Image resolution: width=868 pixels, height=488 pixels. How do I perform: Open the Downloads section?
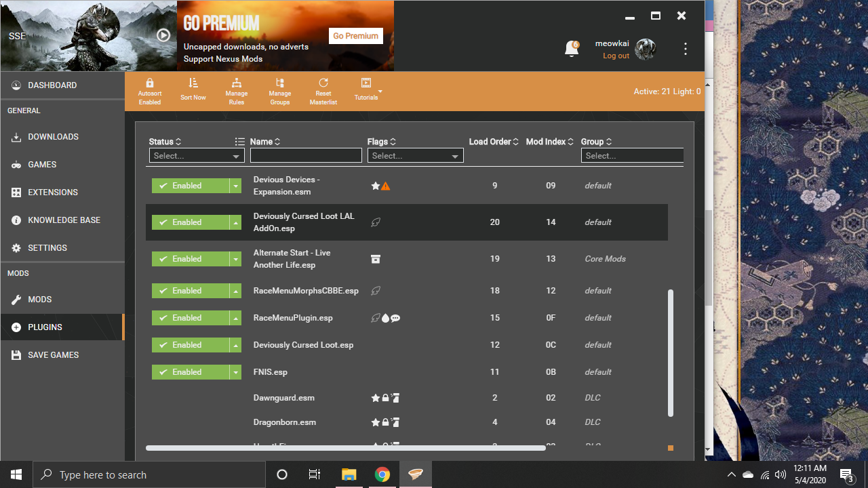(62, 137)
